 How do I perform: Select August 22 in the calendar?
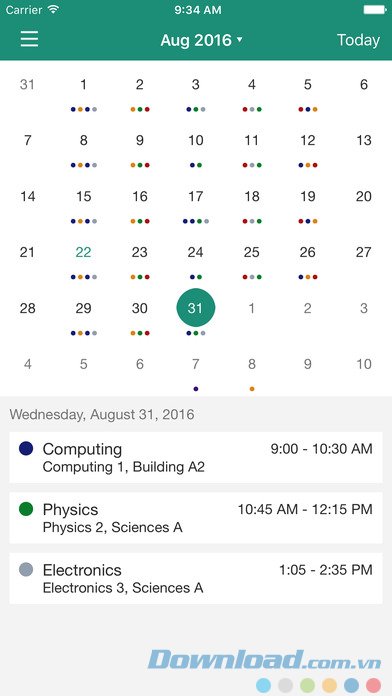point(83,252)
